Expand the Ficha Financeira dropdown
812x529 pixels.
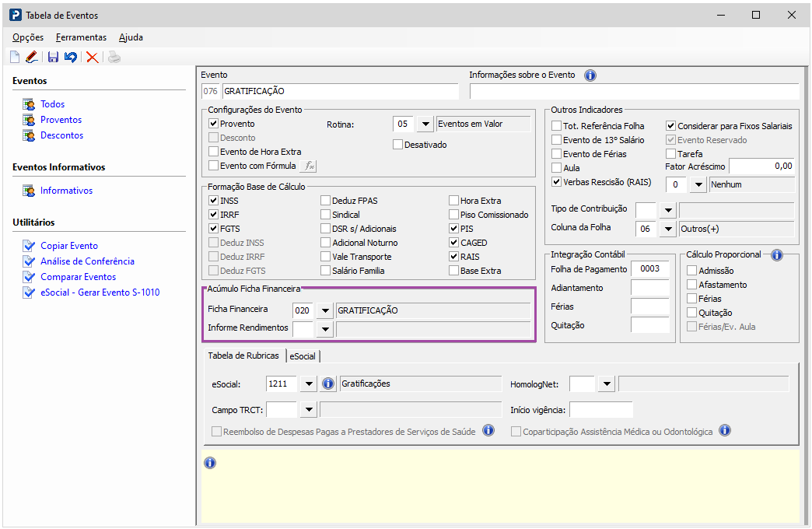click(x=324, y=310)
